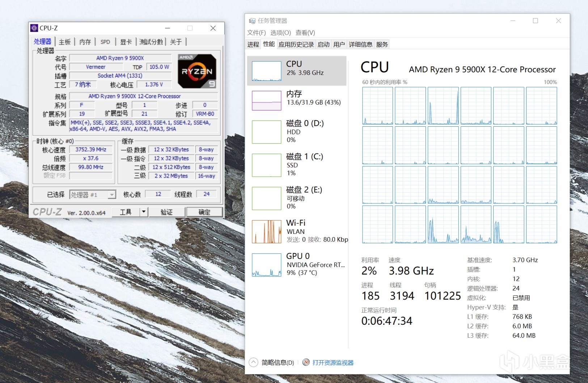Select the 内存 performance item in sidebar
Image resolution: width=588 pixels, height=383 pixels.
coord(297,100)
